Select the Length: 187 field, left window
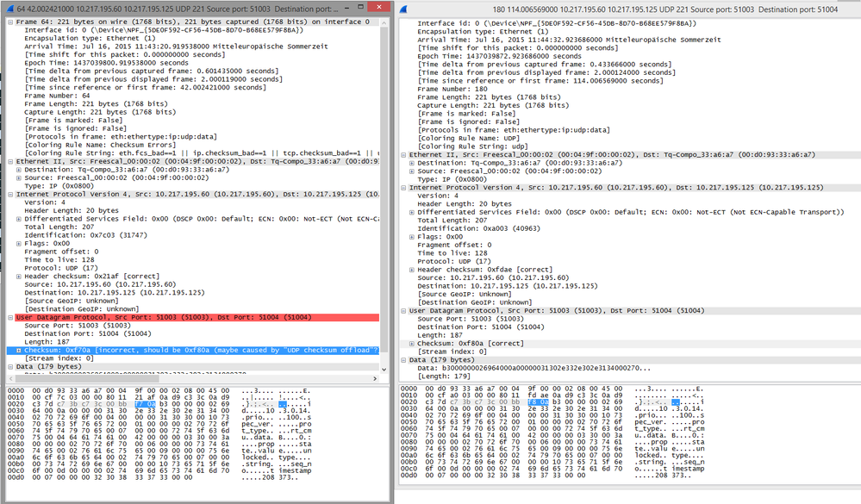The height and width of the screenshot is (504, 861). (69, 341)
